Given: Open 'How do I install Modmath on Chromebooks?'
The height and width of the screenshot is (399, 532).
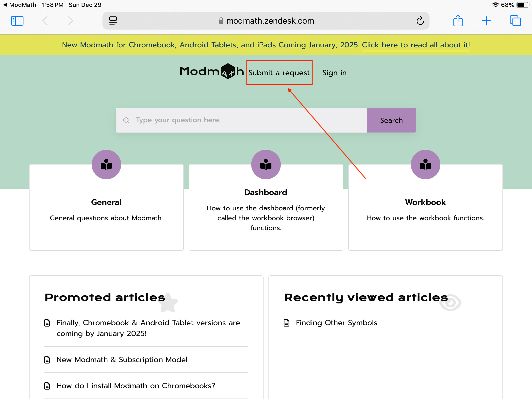Looking at the screenshot, I should click(136, 386).
